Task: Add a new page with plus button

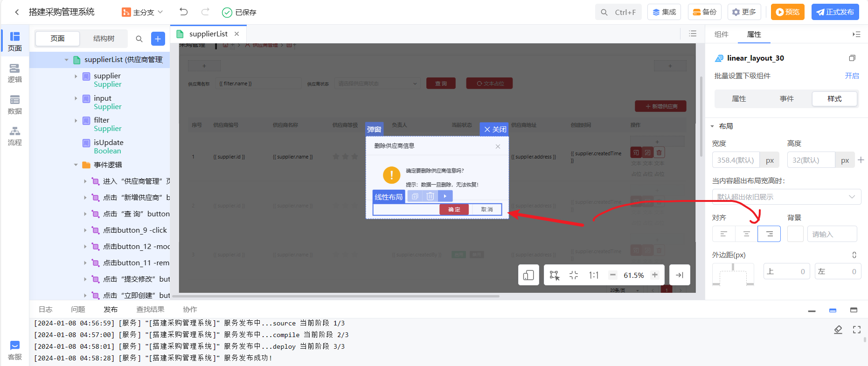Action: pyautogui.click(x=158, y=39)
